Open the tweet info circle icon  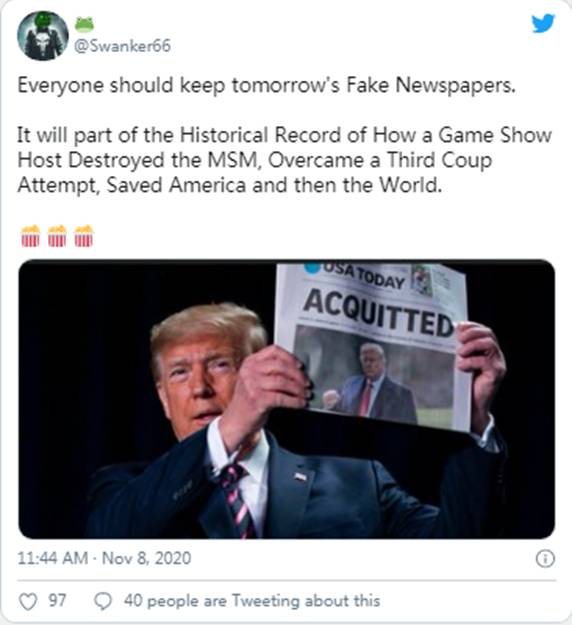pos(545,558)
